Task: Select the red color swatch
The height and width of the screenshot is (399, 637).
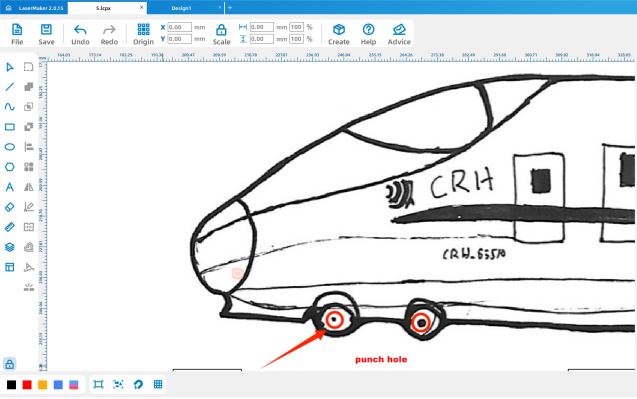Action: pyautogui.click(x=27, y=384)
